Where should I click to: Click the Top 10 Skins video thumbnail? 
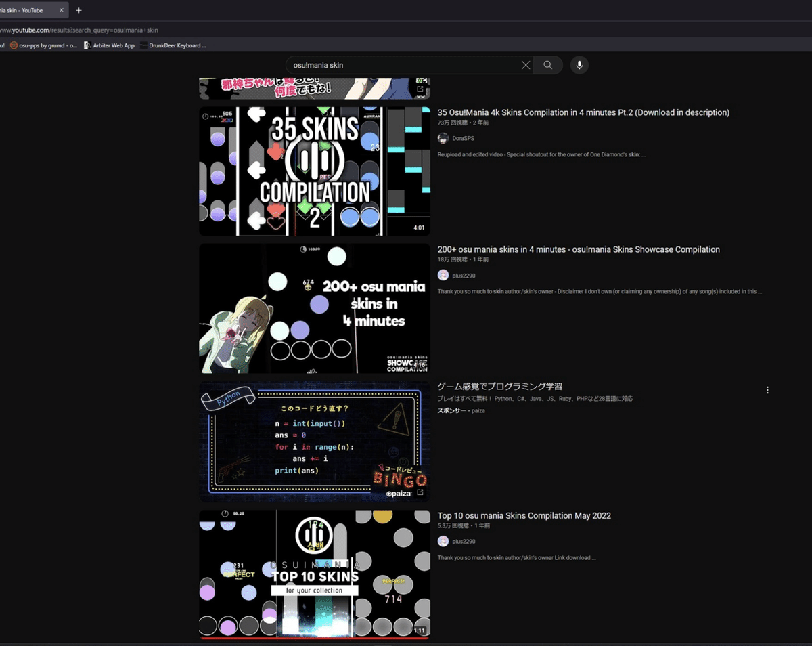[x=314, y=574]
